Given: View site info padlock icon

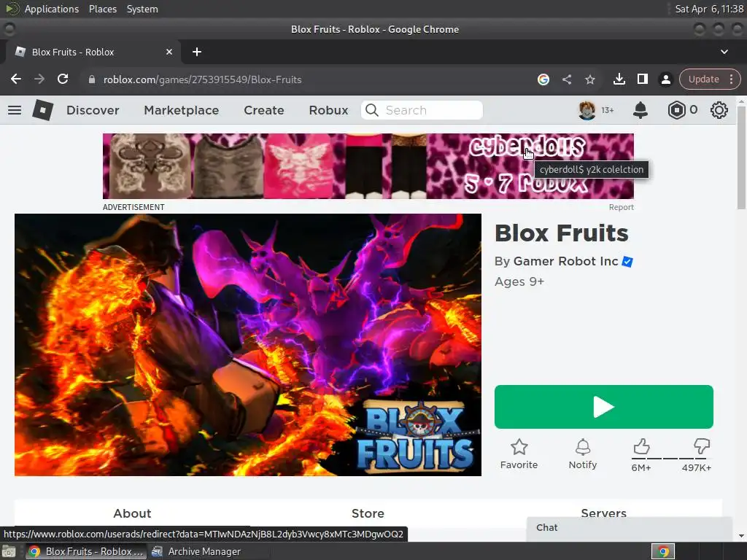Looking at the screenshot, I should (x=92, y=79).
